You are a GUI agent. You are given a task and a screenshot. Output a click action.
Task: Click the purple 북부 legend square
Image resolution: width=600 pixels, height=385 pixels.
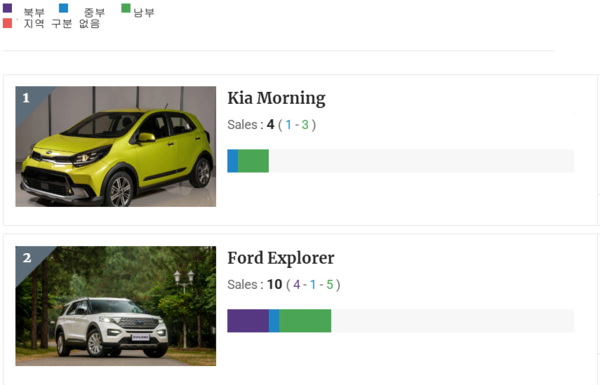pyautogui.click(x=7, y=8)
